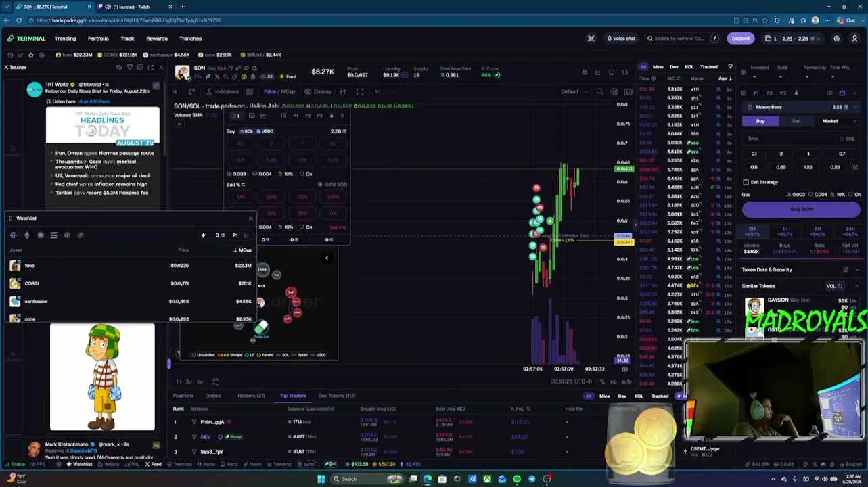Close the Watchlist panel

[x=250, y=218]
